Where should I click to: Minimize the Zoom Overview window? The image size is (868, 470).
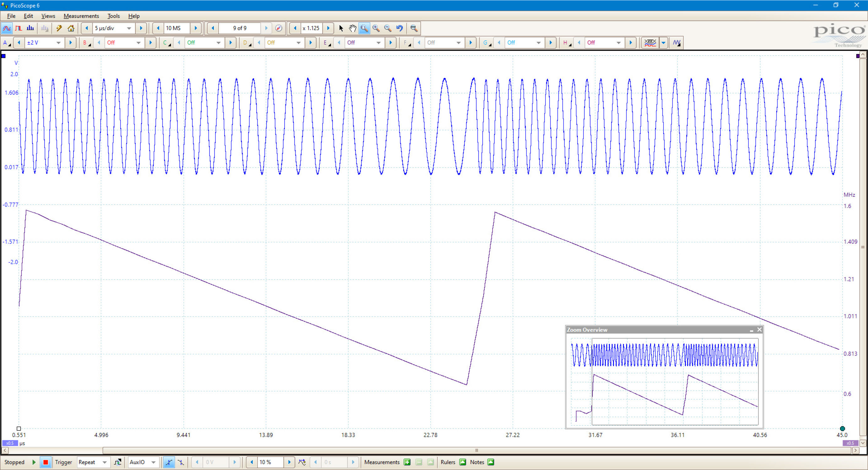(x=751, y=330)
